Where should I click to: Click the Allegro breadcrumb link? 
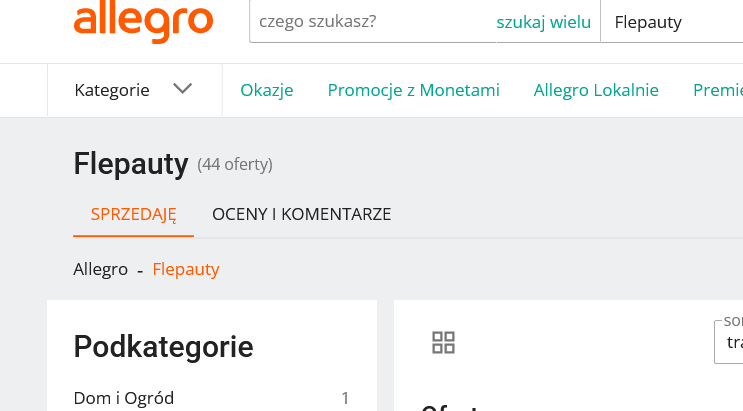[100, 269]
